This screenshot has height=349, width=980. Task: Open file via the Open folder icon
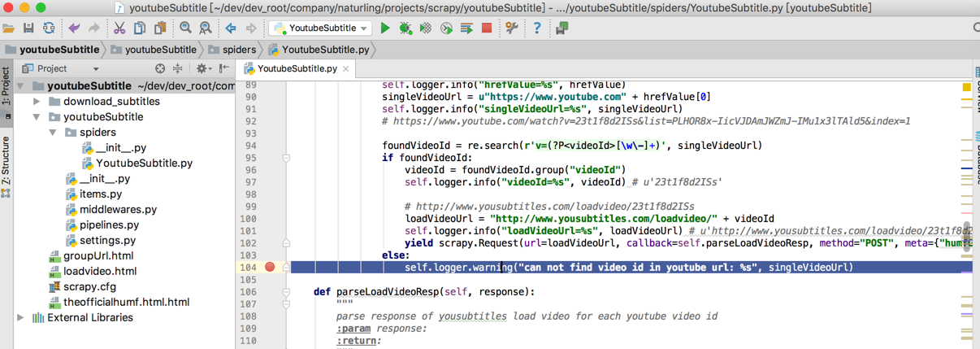(9, 28)
